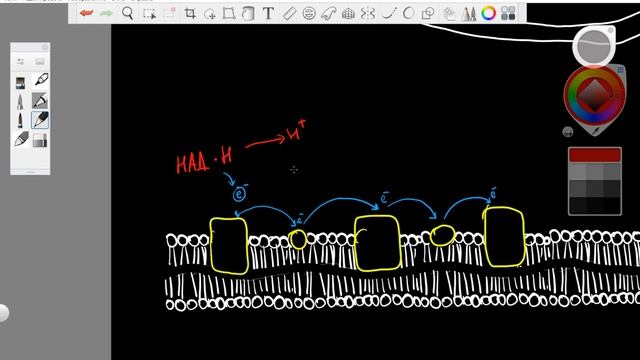Select the eraser brush in palette

(x=21, y=139)
